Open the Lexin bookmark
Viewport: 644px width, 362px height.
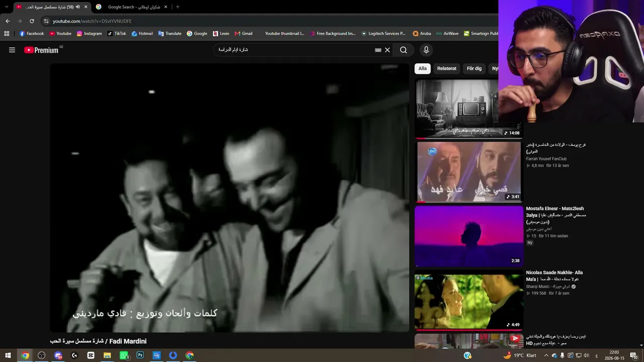(221, 34)
